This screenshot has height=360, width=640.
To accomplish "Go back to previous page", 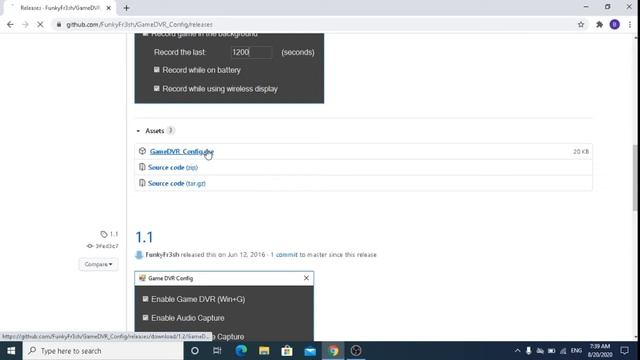I will (x=10, y=24).
